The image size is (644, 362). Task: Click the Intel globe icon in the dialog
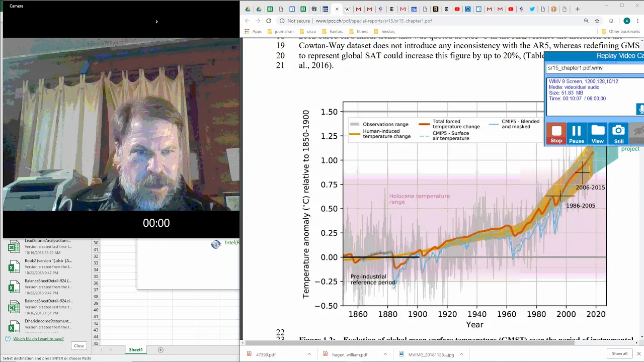point(216,244)
